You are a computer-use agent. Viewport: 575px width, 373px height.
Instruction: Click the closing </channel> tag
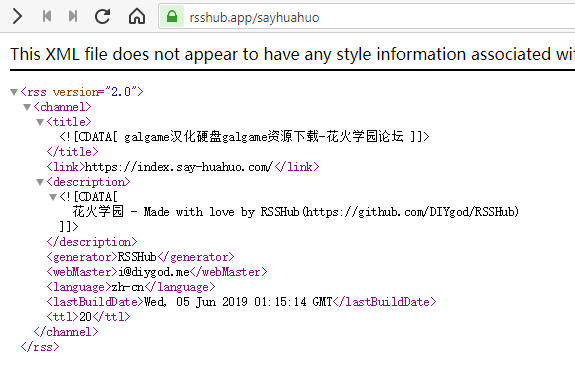[66, 332]
